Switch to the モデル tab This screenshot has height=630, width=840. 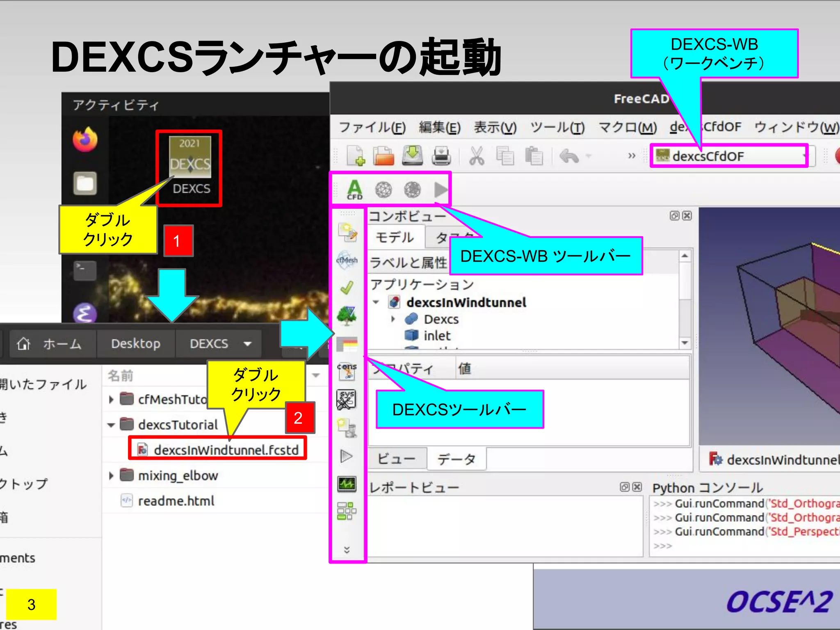pyautogui.click(x=395, y=237)
